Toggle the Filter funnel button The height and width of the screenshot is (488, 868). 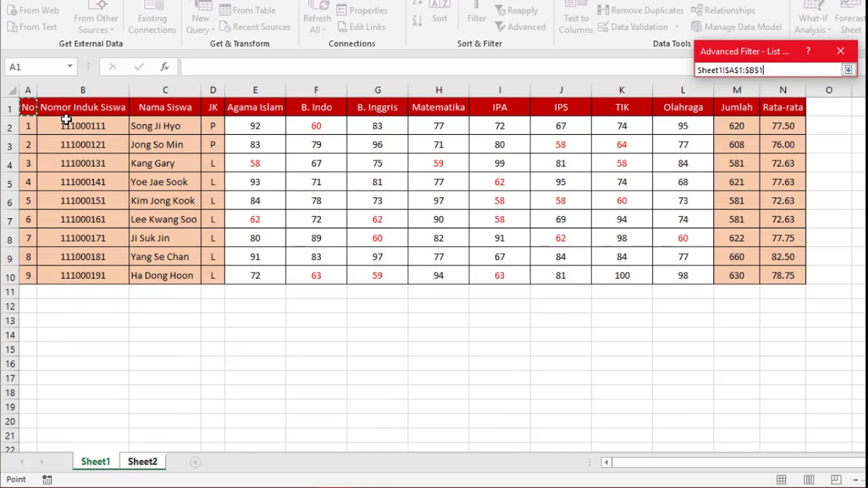[x=477, y=12]
